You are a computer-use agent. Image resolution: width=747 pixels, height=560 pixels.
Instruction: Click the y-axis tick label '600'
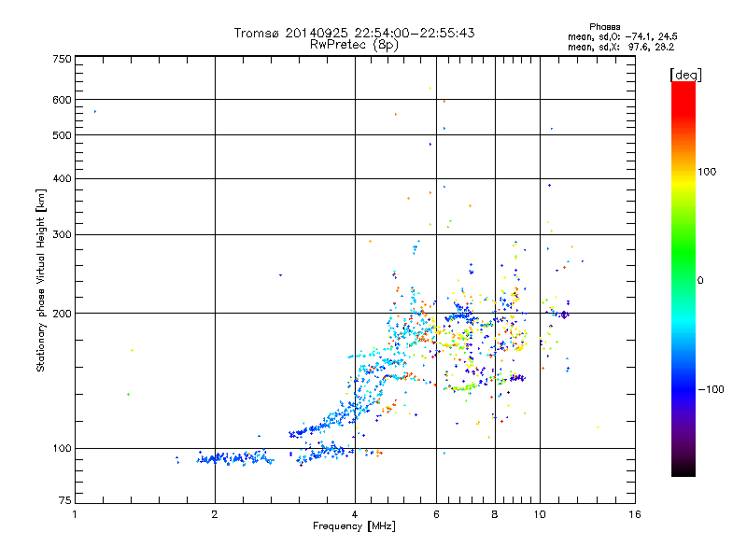62,100
